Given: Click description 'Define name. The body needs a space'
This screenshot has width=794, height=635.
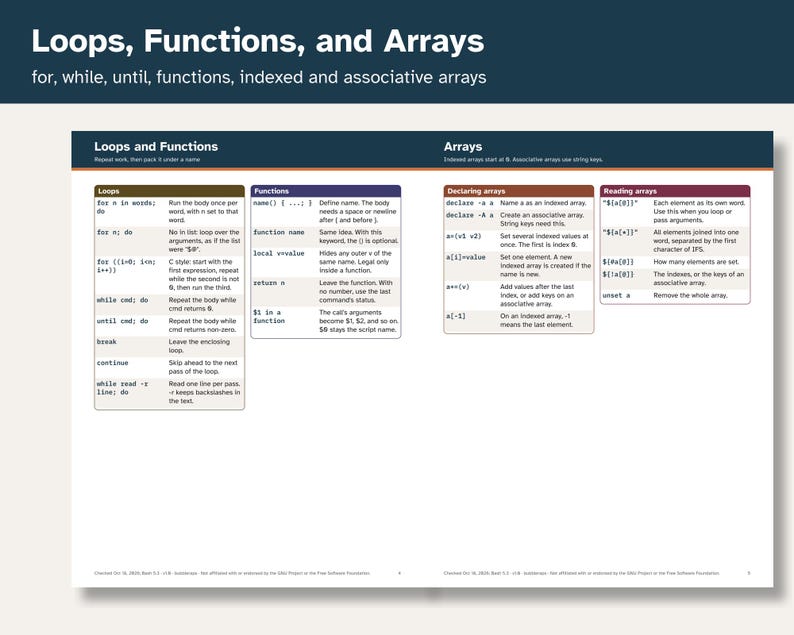Looking at the screenshot, I should coord(358,212).
